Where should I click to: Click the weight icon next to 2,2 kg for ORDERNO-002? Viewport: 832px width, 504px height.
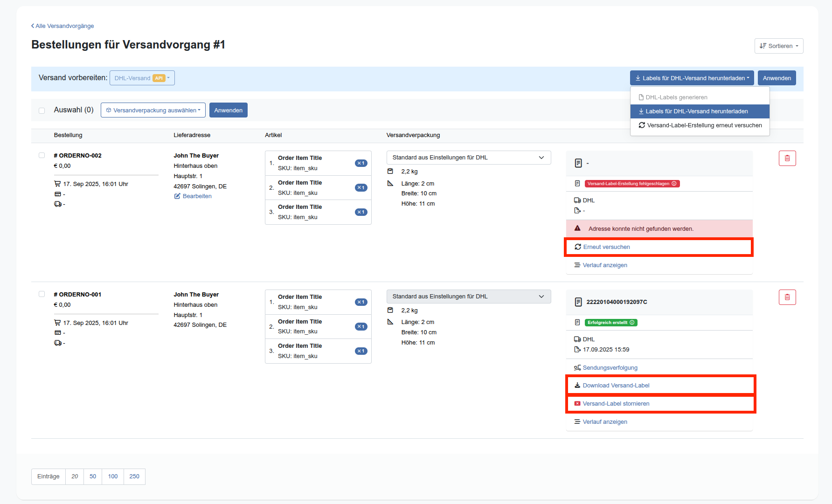click(390, 172)
